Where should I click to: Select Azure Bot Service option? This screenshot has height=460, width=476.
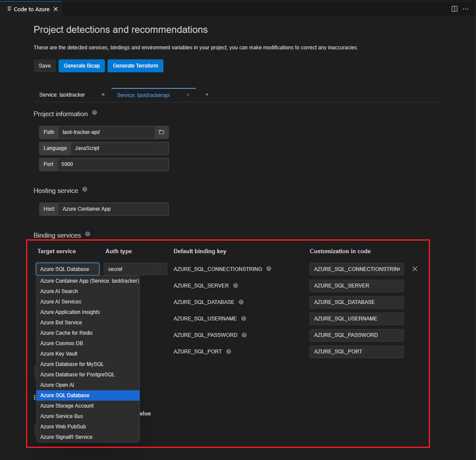(88, 322)
